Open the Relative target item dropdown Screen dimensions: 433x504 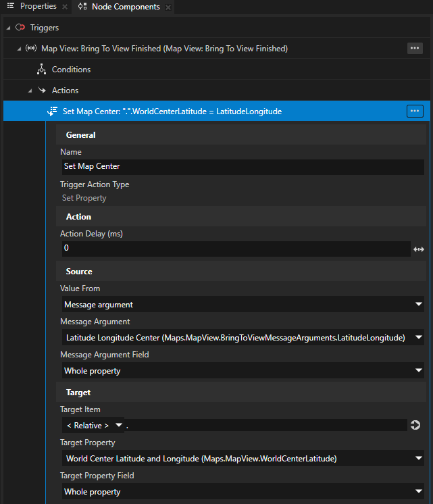(x=93, y=426)
